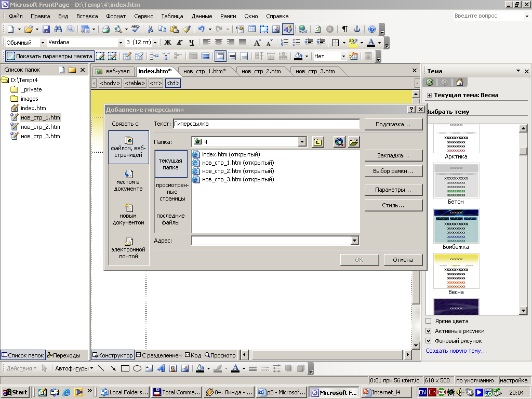Click the Show All paragraph mark icon
Screen dimensions: 532x399
pos(345,29)
